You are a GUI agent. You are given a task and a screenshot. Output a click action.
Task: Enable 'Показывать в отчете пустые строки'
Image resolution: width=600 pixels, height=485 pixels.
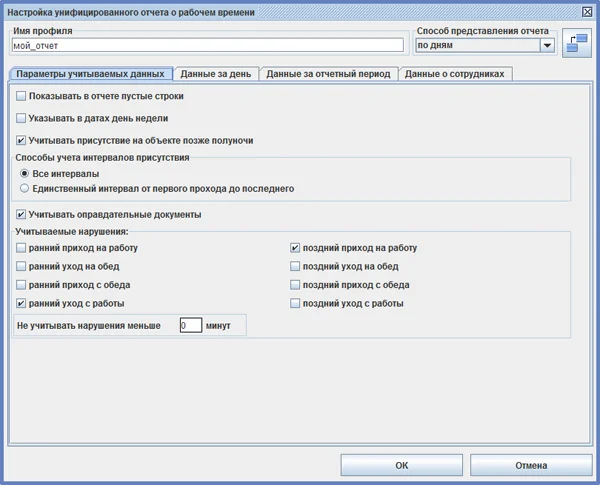(22, 96)
